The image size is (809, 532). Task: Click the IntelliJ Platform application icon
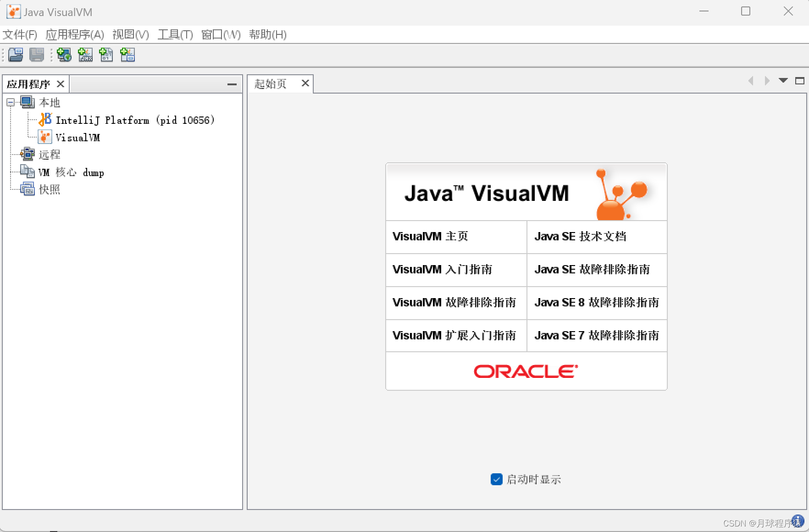pyautogui.click(x=45, y=120)
